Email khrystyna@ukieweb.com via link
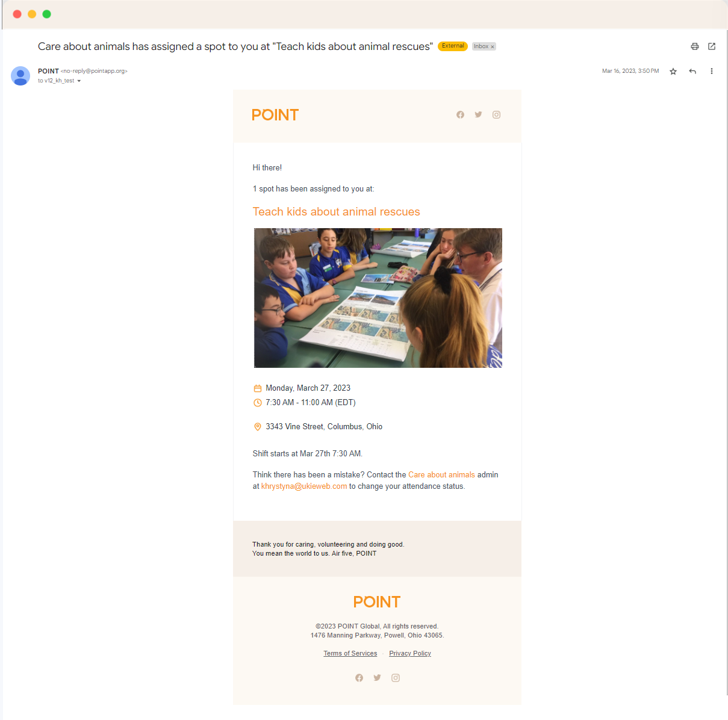Image resolution: width=728 pixels, height=720 pixels. click(304, 486)
